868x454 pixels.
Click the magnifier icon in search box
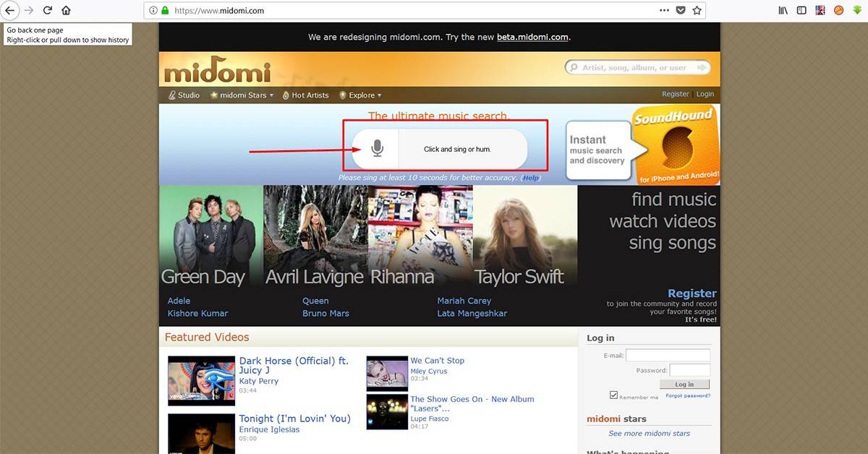click(574, 68)
